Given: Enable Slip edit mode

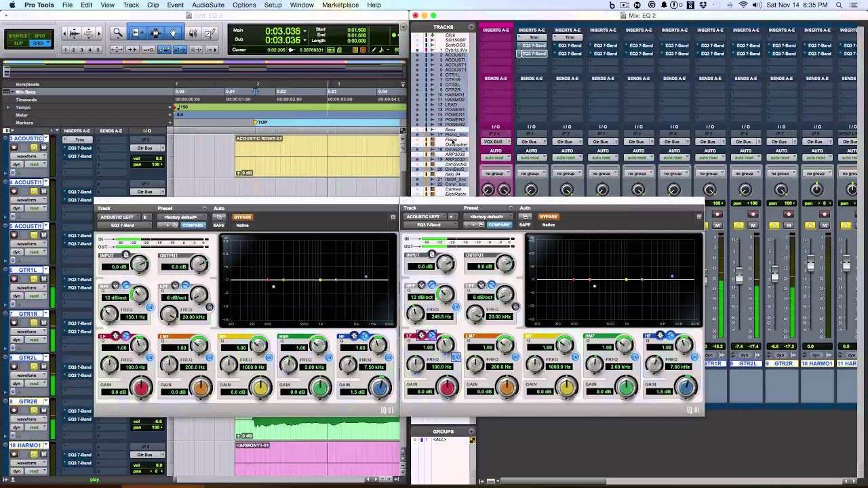Looking at the screenshot, I should 18,43.
